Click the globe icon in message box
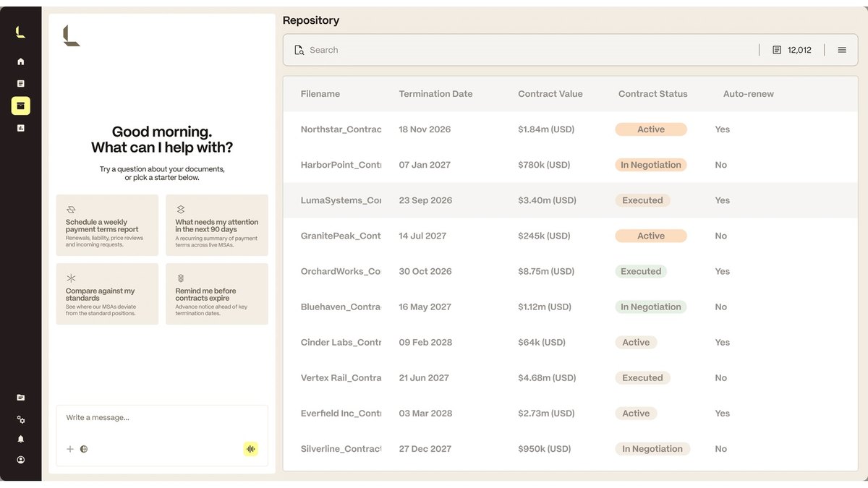Screen dimensions: 868x488 (x=84, y=449)
